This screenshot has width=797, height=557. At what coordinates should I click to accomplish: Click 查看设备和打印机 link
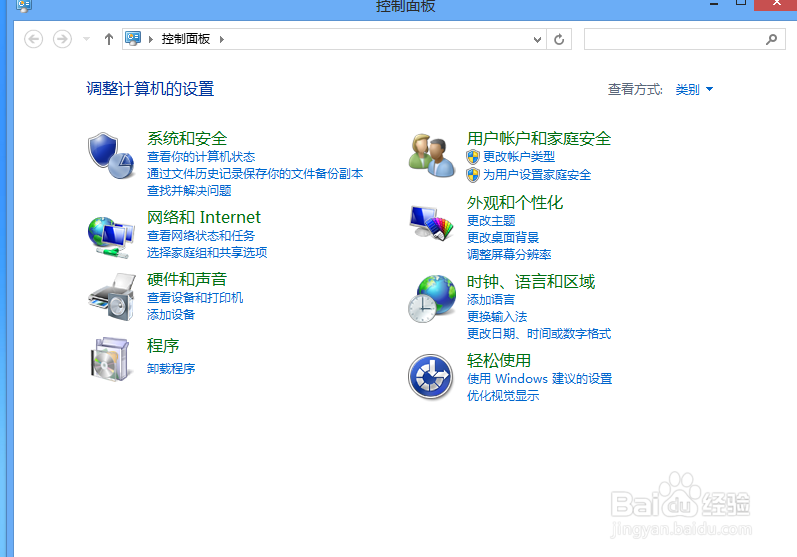(195, 297)
